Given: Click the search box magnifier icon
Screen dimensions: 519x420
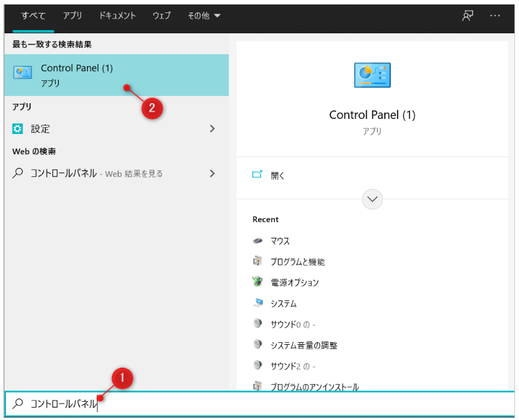Looking at the screenshot, I should tap(18, 403).
